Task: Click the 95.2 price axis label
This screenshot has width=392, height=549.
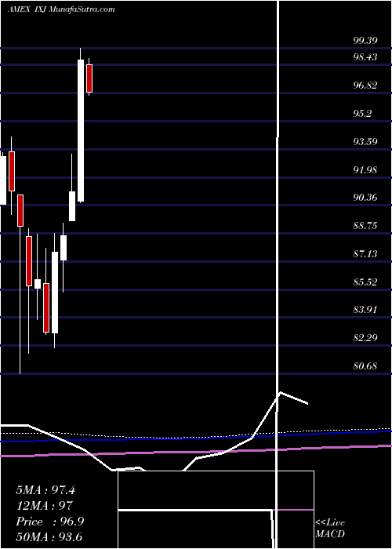Action: 362,114
